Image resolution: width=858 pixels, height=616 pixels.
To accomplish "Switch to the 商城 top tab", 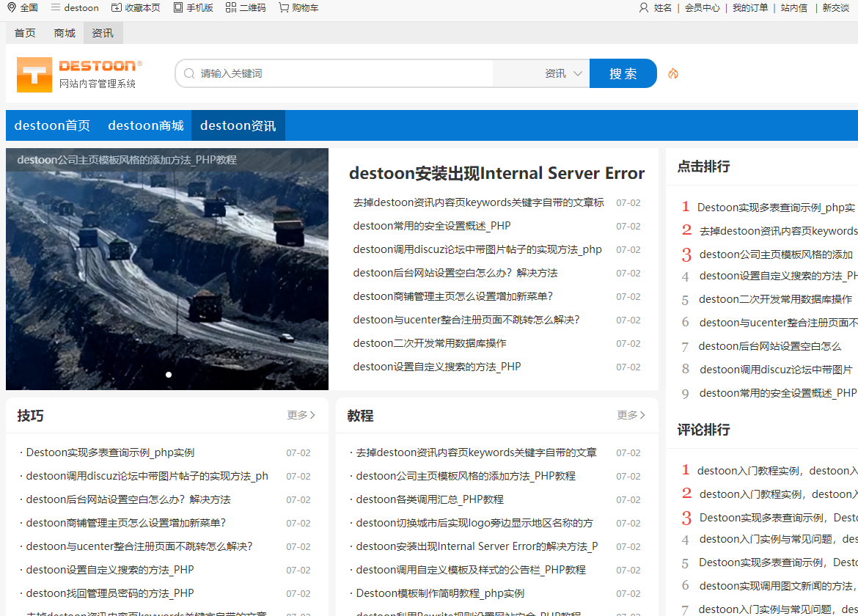I will [x=65, y=34].
